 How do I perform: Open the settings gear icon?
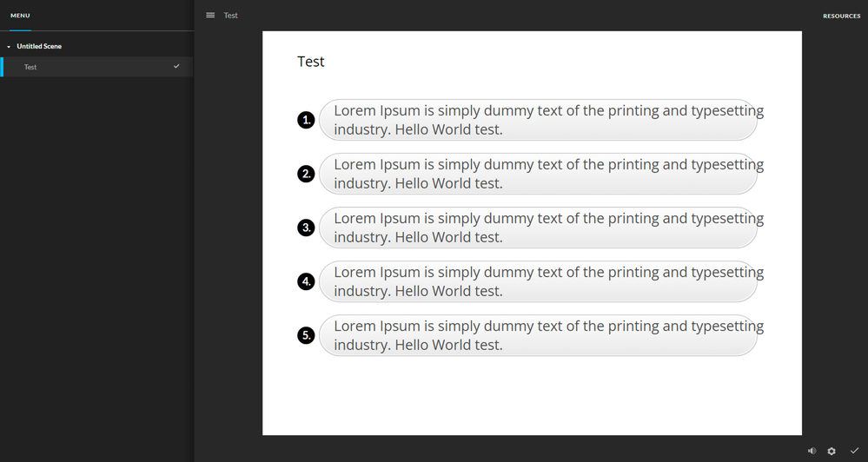coord(832,451)
